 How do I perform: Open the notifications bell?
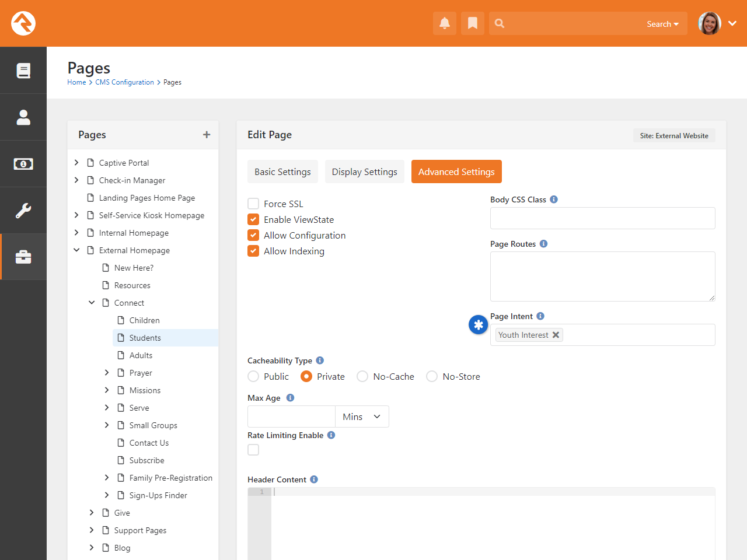coord(445,23)
